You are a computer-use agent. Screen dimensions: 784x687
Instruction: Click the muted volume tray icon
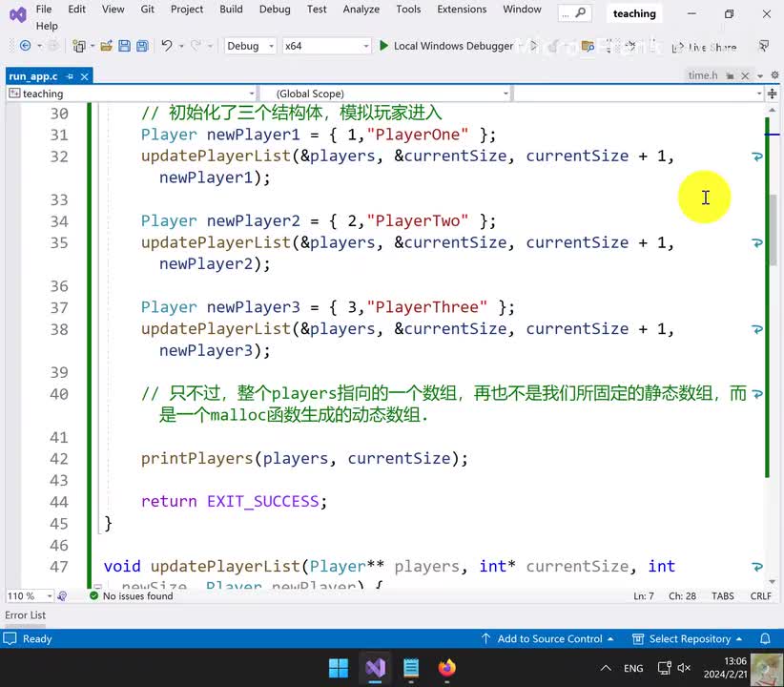[684, 668]
